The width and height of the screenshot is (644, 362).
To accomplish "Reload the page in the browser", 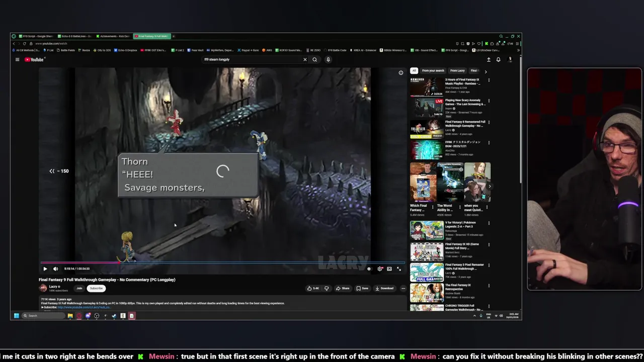I will (x=24, y=44).
